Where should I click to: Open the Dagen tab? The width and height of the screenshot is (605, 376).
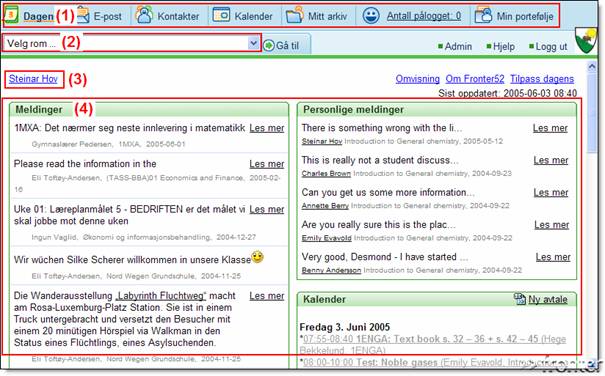tap(38, 16)
